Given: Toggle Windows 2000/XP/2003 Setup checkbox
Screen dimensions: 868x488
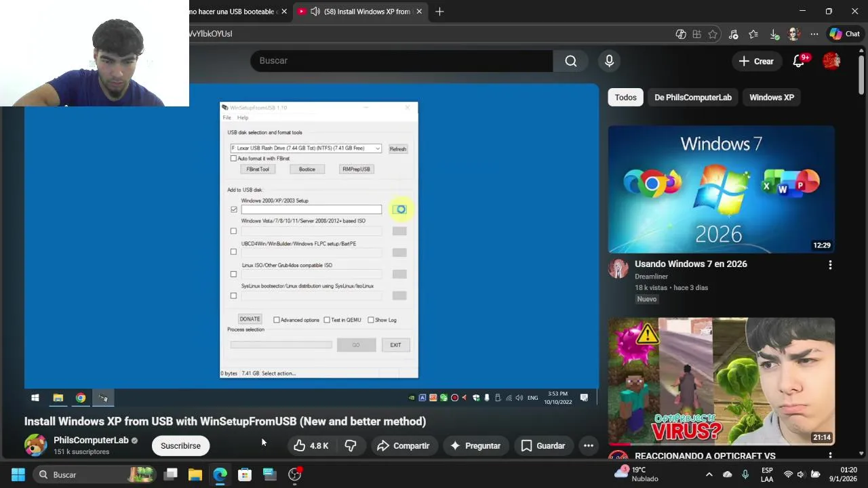Looking at the screenshot, I should click(x=234, y=210).
